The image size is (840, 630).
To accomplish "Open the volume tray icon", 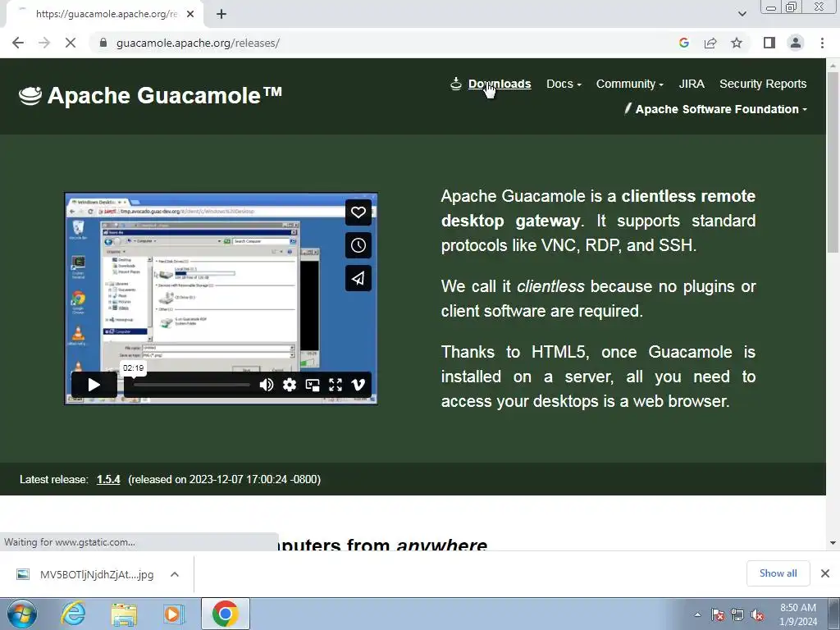I will pos(757,614).
